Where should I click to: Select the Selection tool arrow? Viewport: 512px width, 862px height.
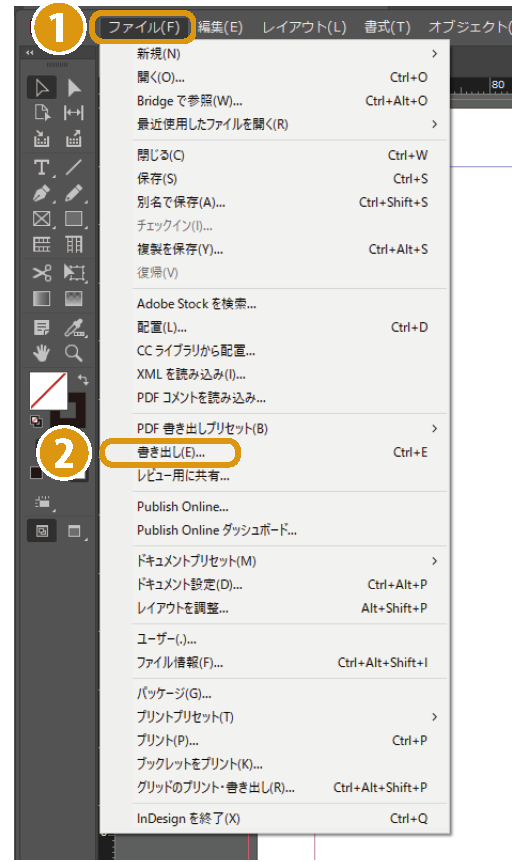(42, 88)
